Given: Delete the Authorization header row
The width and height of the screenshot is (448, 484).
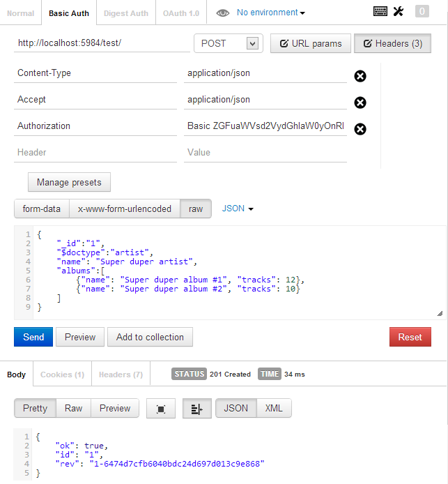Looking at the screenshot, I should coord(360,129).
